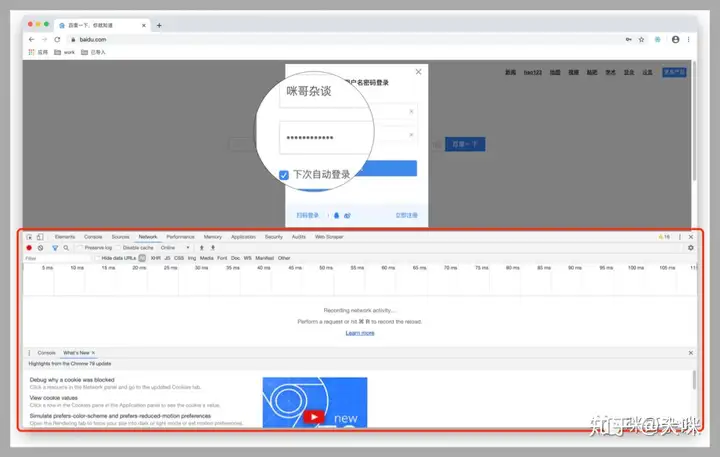Click the padlock site info icon
The image size is (720, 457).
[73, 39]
